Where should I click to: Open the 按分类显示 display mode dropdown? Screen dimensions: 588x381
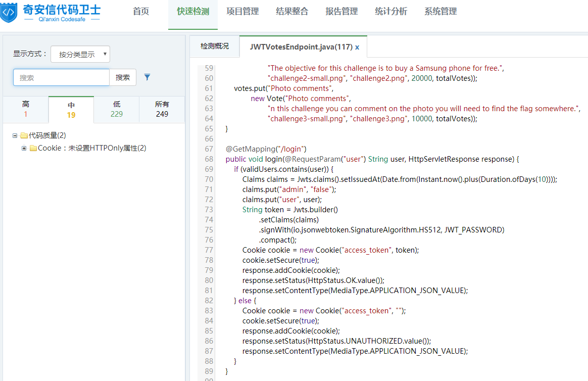pyautogui.click(x=80, y=54)
